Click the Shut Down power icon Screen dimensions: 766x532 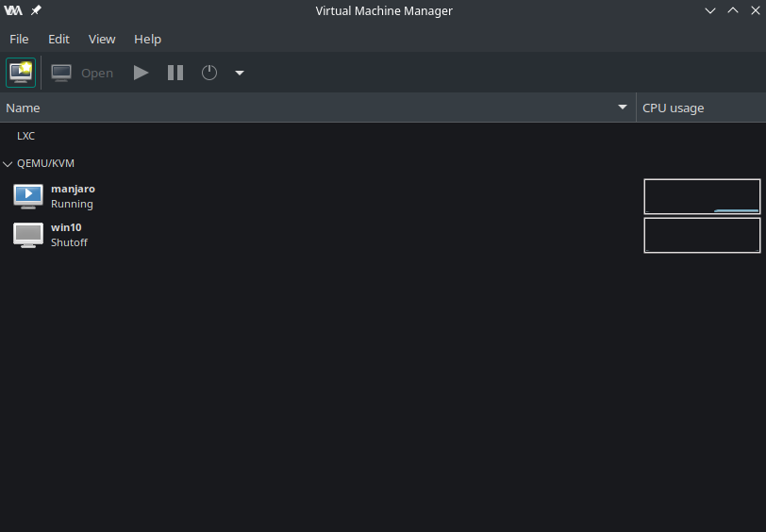coord(209,73)
